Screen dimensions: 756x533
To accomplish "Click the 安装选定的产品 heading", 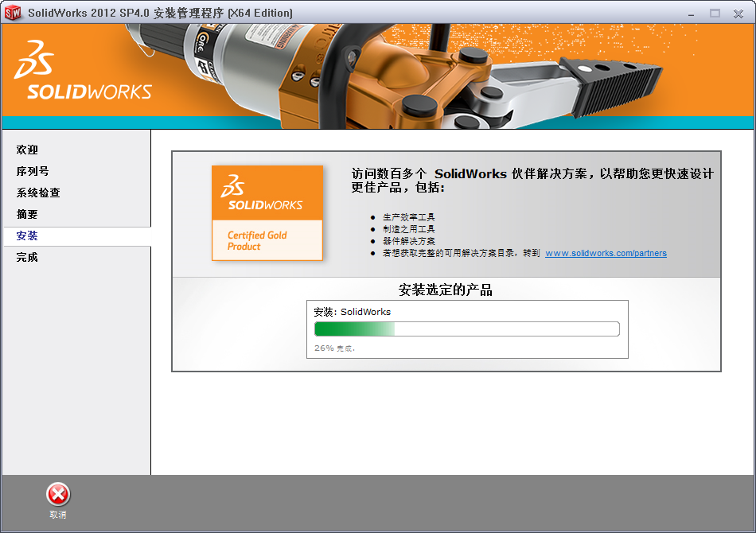I will pyautogui.click(x=446, y=290).
